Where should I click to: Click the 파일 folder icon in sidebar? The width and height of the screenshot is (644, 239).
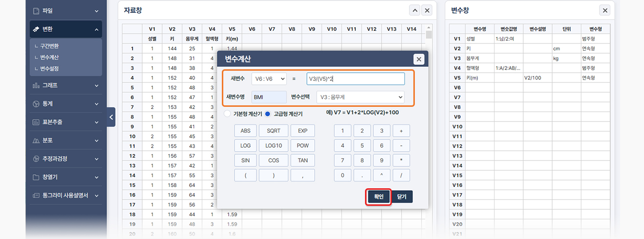click(x=36, y=11)
